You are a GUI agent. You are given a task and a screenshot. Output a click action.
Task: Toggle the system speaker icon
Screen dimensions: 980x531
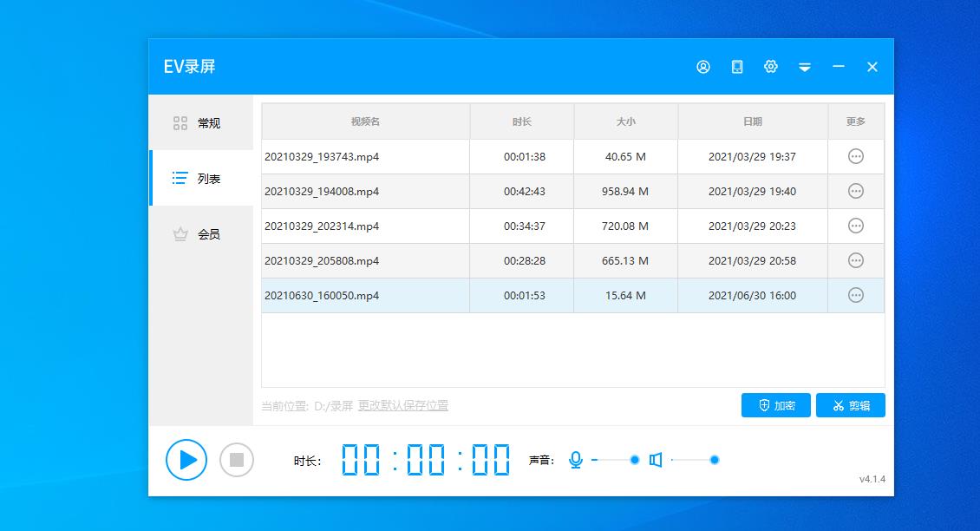[x=656, y=460]
